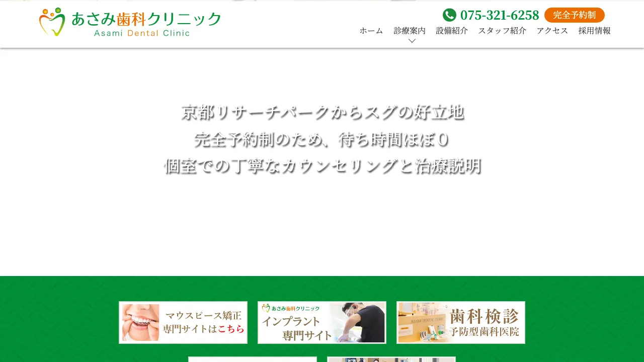Open インプラント専門サイト banner
This screenshot has width=644, height=362.
point(322,323)
